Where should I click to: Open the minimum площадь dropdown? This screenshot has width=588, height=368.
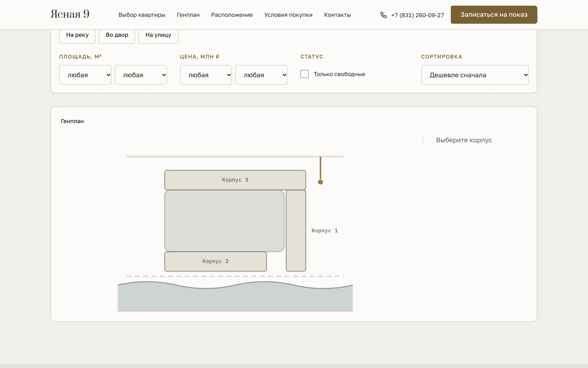point(85,75)
